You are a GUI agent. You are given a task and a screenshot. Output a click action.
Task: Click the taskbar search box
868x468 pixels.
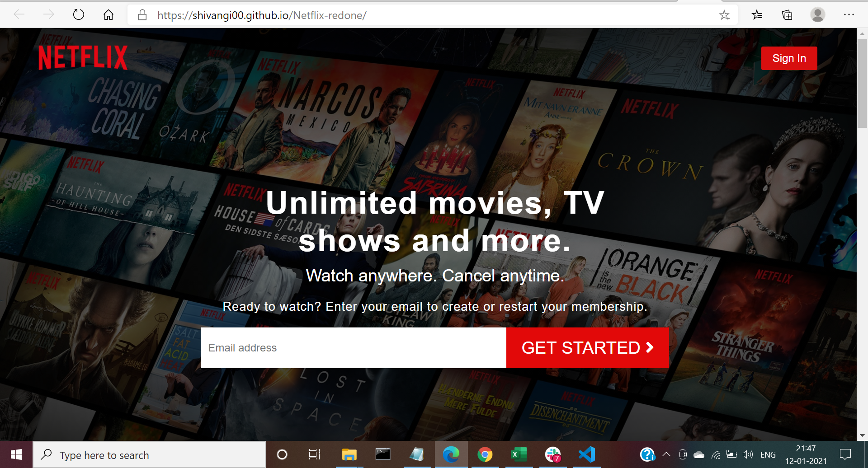[149, 455]
